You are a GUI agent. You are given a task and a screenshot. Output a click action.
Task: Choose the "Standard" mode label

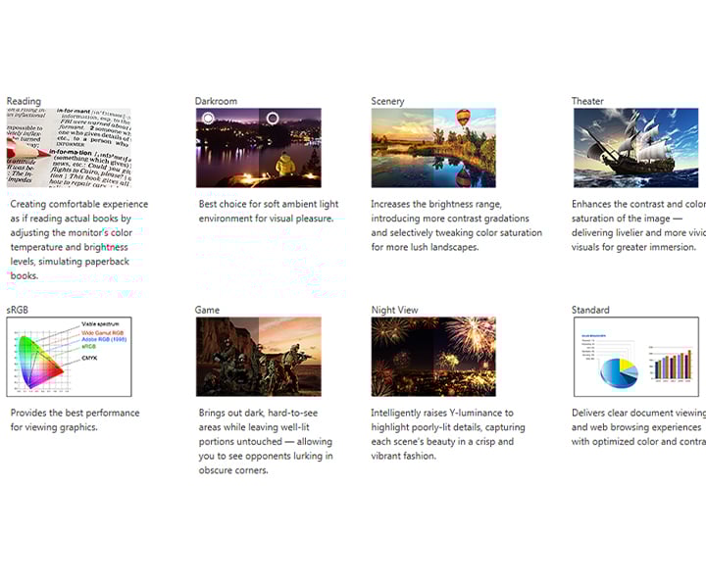click(590, 310)
